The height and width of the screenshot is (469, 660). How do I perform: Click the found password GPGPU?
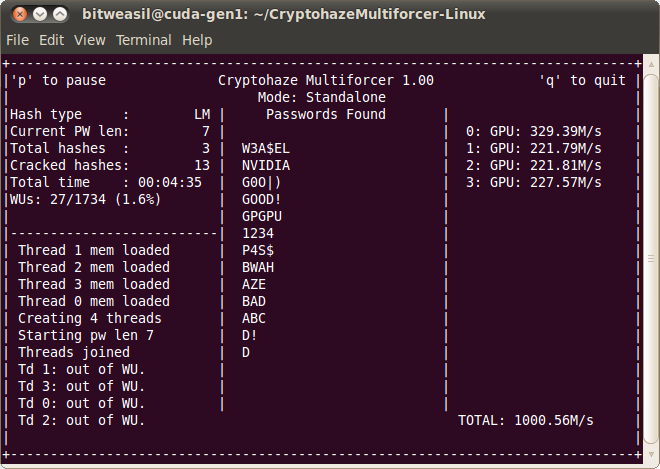coord(261,216)
